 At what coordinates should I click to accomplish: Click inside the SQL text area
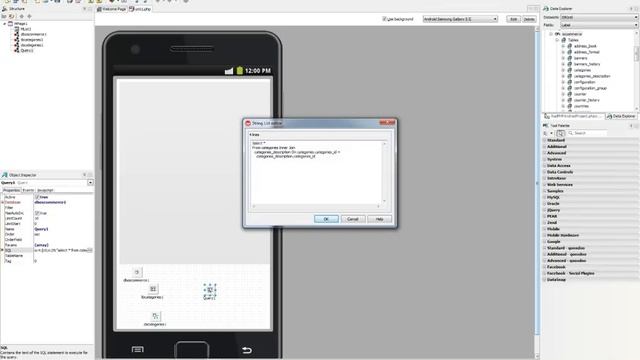tap(316, 172)
